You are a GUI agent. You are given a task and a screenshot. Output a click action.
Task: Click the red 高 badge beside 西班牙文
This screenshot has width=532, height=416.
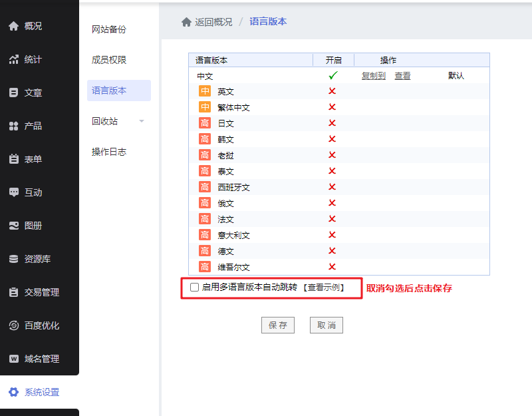click(x=205, y=187)
